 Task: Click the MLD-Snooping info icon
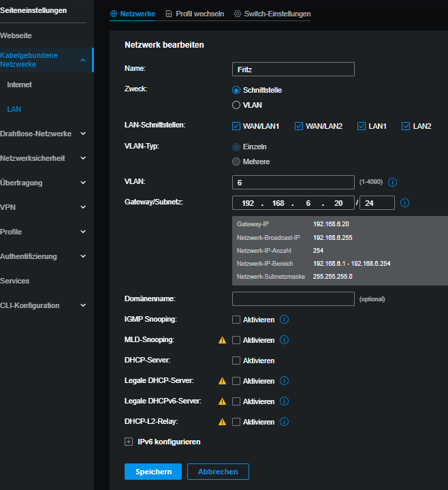click(285, 340)
